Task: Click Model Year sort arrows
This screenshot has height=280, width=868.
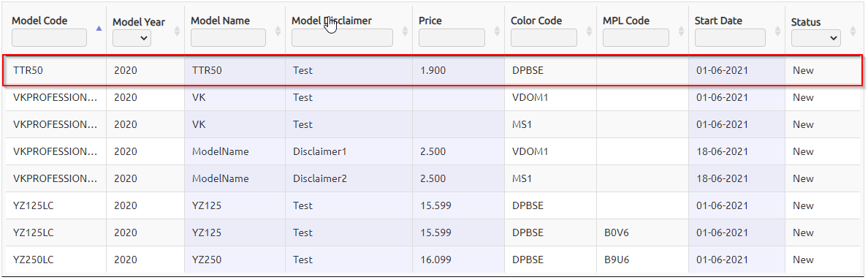Action: [177, 31]
